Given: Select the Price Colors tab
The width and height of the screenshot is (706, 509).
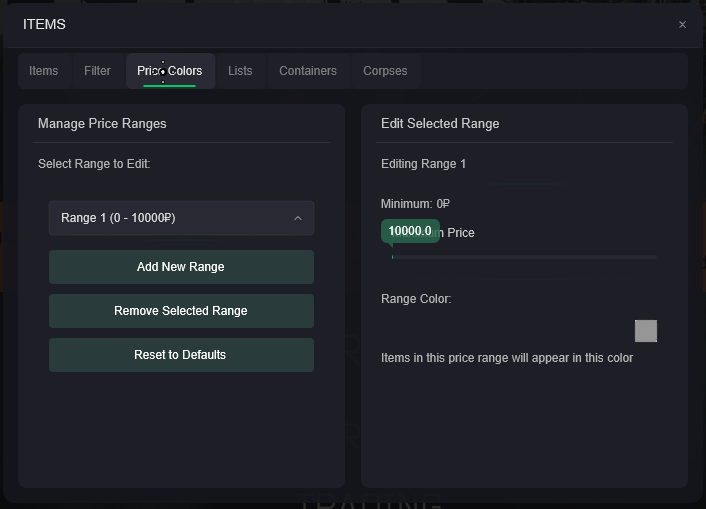Looking at the screenshot, I should [x=169, y=71].
